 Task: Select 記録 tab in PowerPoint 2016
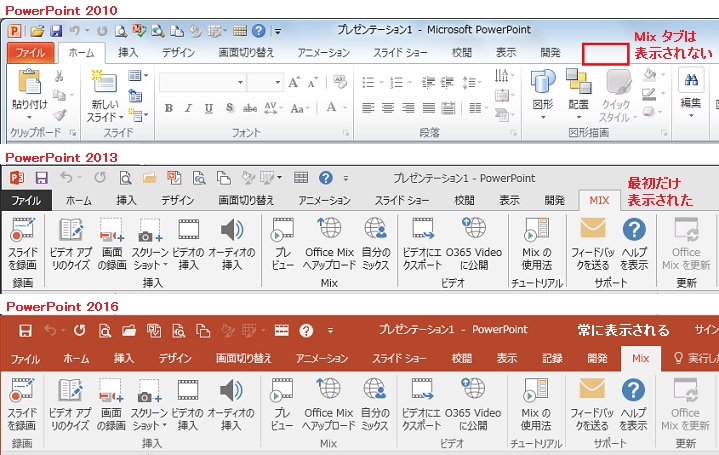[552, 358]
